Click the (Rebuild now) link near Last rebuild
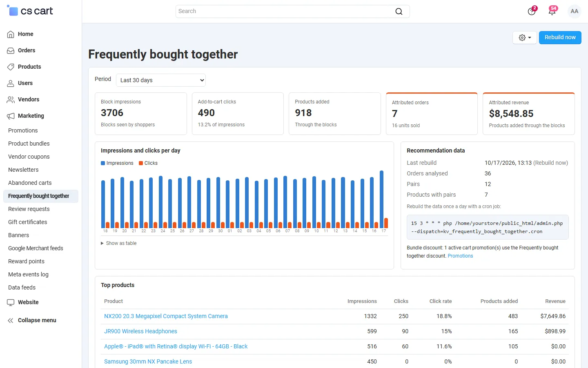588x368 pixels. 550,163
